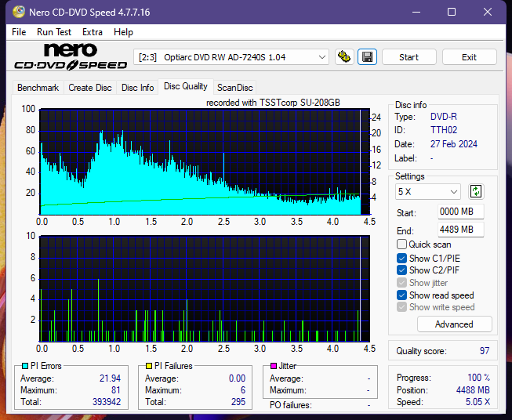Click the disc type DVD-R text
Viewport: 512px width, 420px height.
click(x=444, y=117)
